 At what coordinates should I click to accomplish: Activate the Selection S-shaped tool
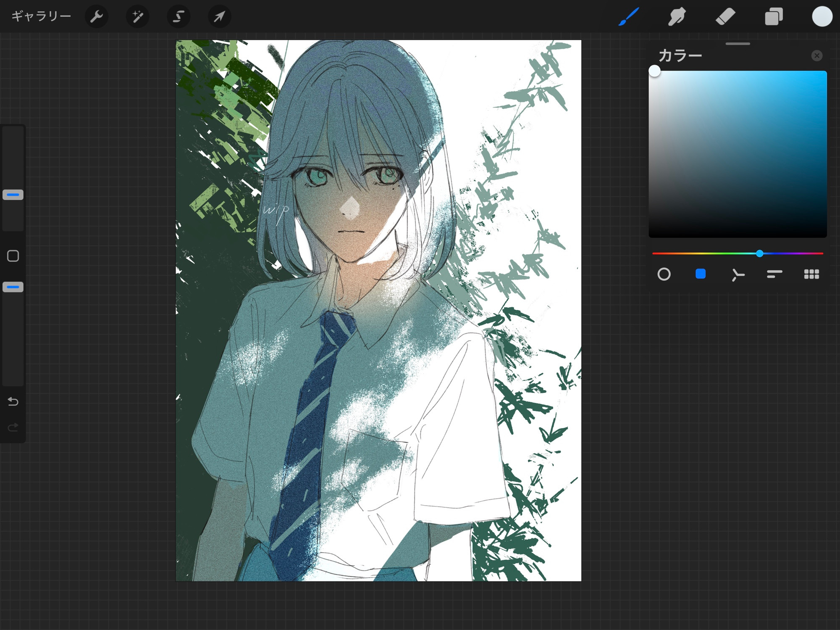pyautogui.click(x=178, y=17)
